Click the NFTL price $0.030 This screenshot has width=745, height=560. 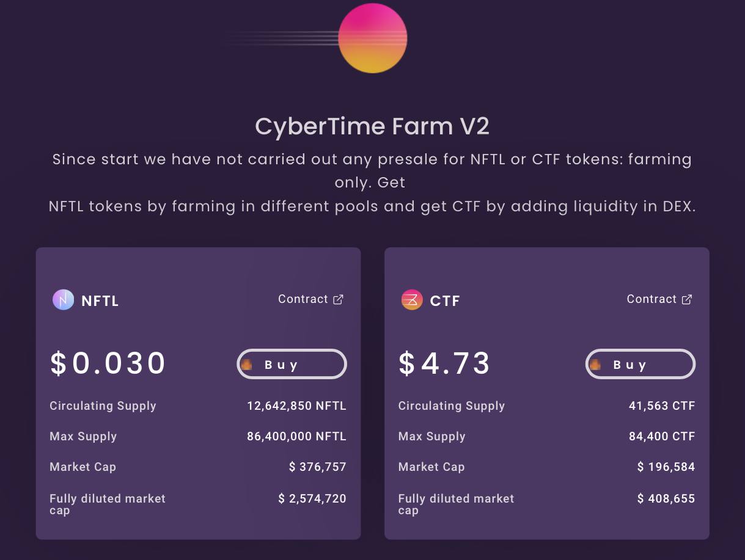click(x=108, y=363)
